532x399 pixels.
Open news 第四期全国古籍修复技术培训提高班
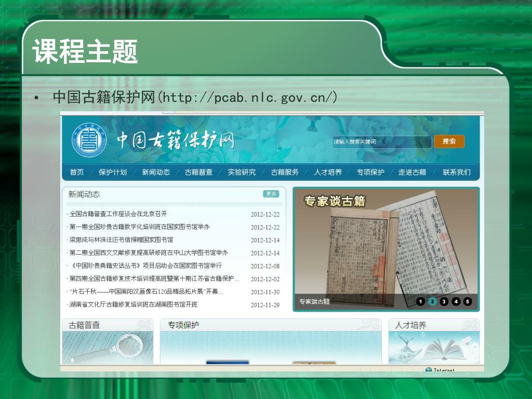[154, 278]
